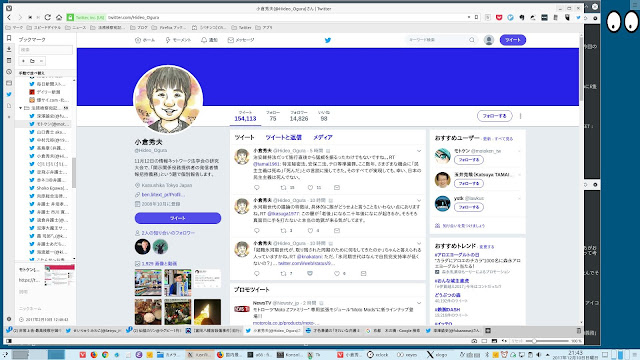
Task: Click the page vertical scrollbar
Action: [x=581, y=69]
